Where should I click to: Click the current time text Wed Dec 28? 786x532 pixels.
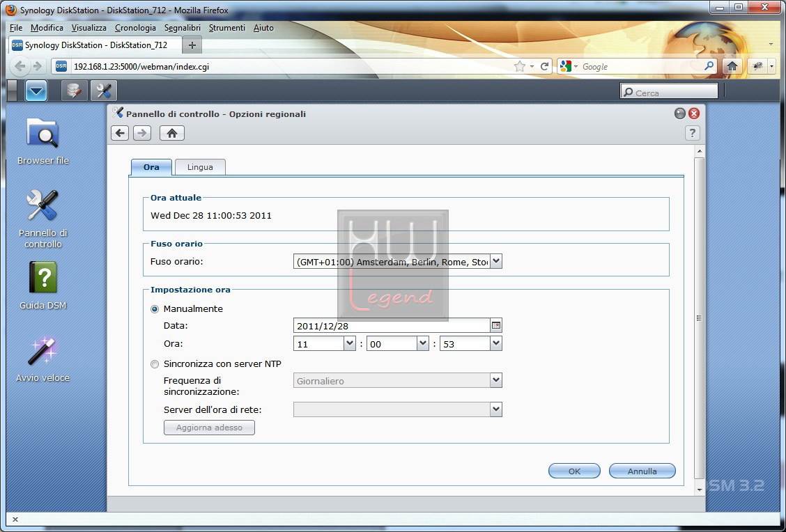[x=211, y=216]
